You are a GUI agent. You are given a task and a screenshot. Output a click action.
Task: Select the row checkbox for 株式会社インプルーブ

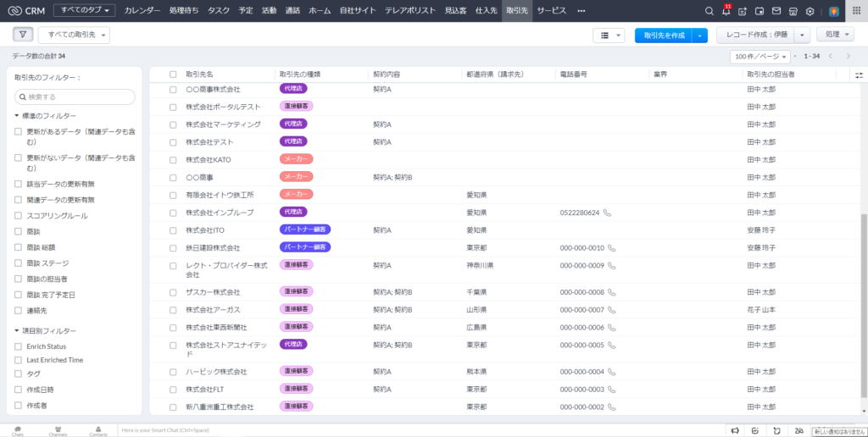(x=173, y=213)
